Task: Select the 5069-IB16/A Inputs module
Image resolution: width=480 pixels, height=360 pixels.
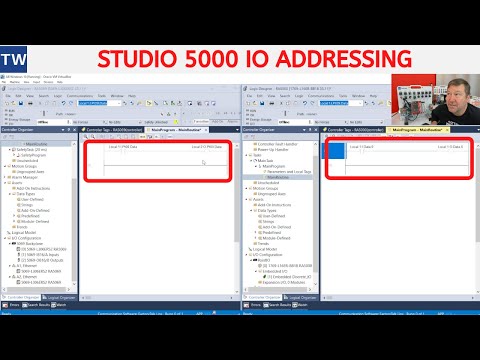Action: coord(40,255)
